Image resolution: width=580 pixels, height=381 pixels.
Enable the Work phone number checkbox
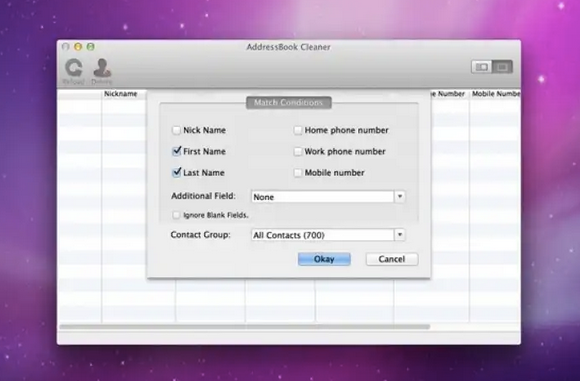(x=298, y=151)
